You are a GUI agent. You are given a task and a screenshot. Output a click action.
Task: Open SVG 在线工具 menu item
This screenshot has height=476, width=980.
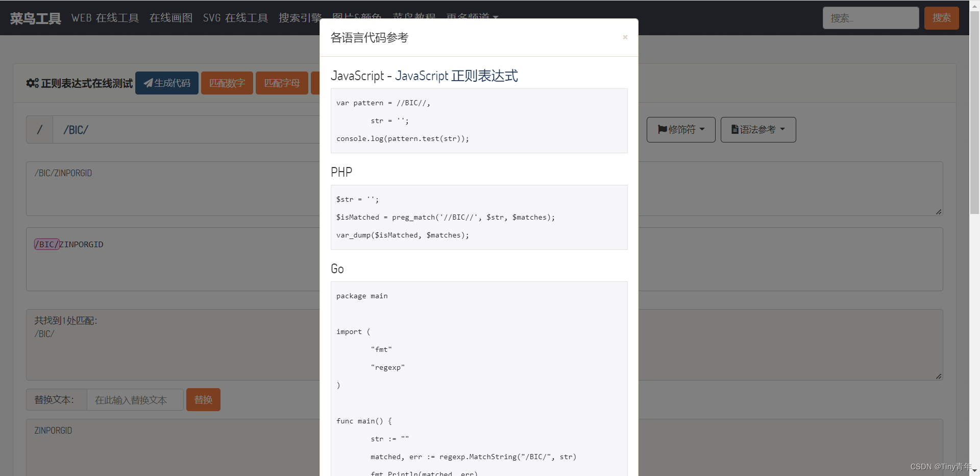[x=235, y=18]
